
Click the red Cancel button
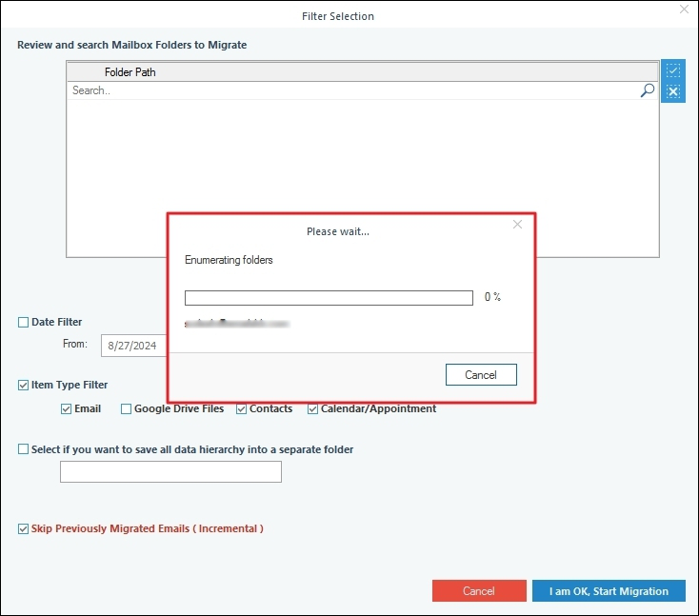(x=479, y=591)
